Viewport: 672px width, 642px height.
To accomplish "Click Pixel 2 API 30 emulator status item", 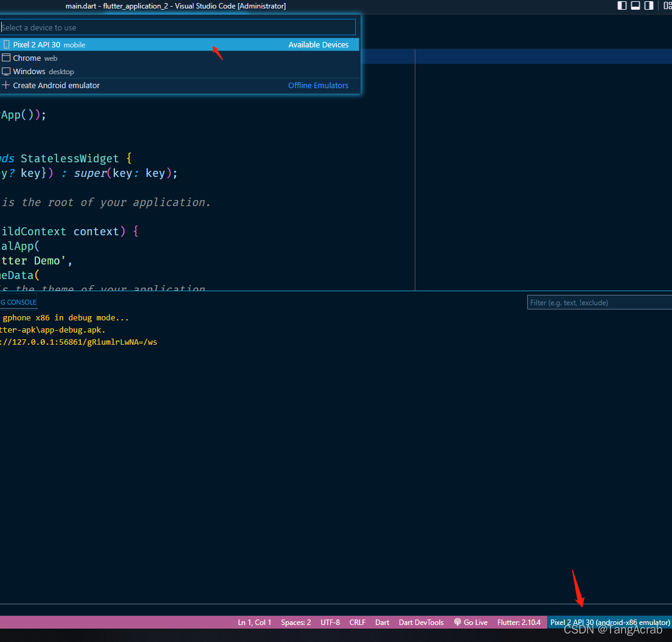I will [x=609, y=623].
